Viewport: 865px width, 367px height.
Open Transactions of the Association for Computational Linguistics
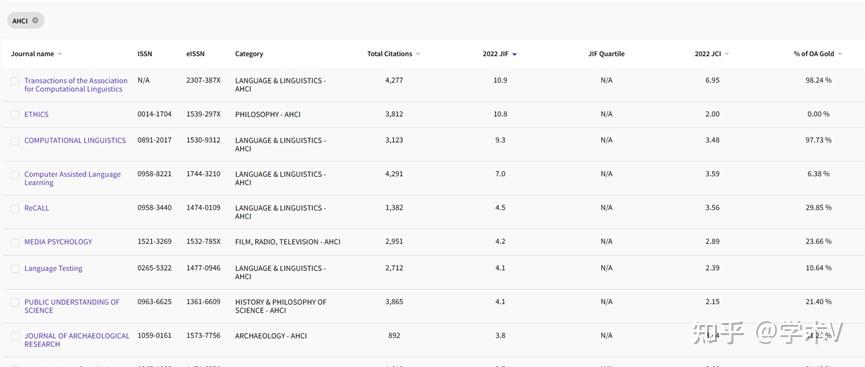click(76, 84)
